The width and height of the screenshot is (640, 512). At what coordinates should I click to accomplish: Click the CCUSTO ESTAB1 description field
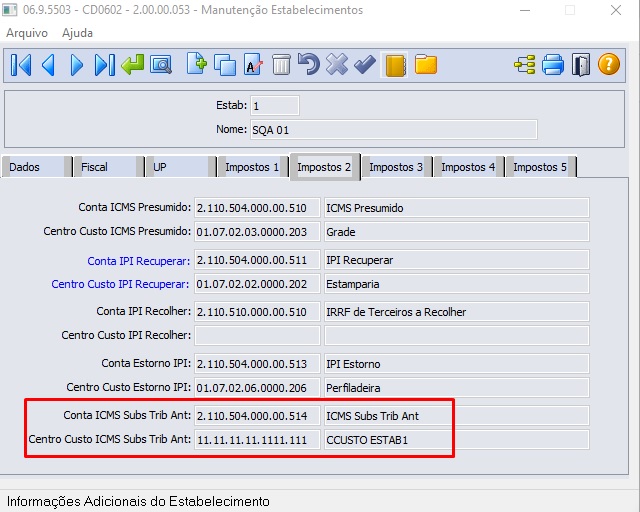457,440
